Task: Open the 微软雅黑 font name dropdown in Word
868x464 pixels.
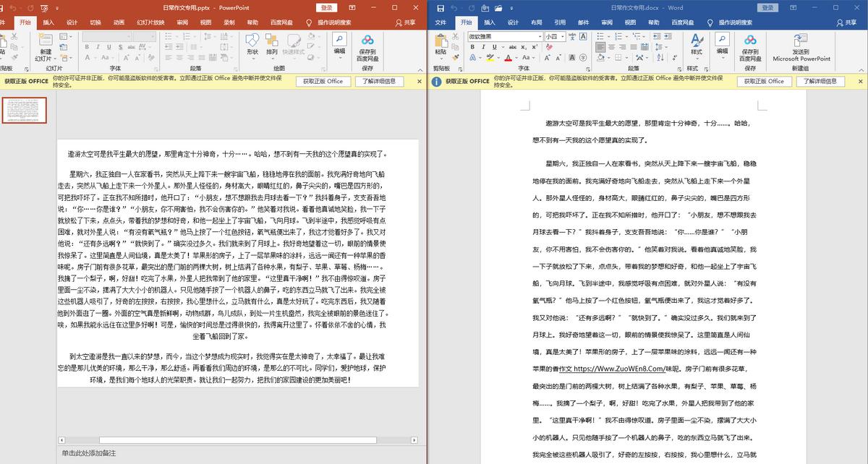Action: pos(540,36)
